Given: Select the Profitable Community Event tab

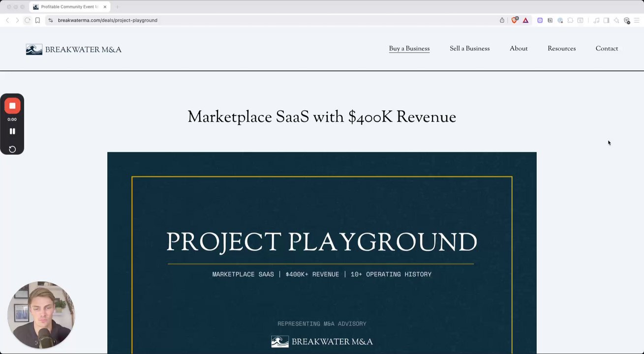Looking at the screenshot, I should click(70, 7).
